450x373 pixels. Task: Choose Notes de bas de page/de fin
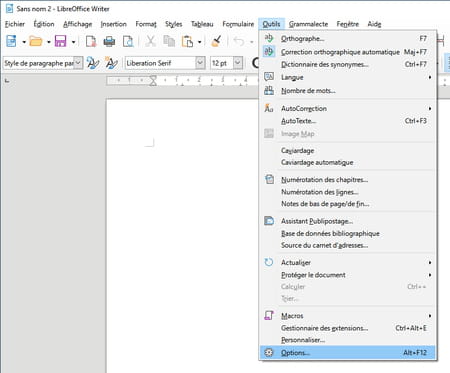coord(348,204)
